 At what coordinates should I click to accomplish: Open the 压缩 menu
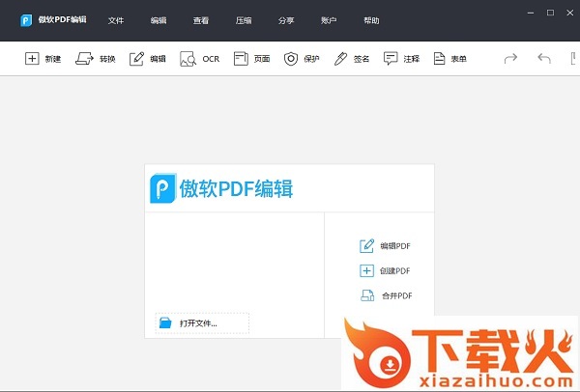244,20
